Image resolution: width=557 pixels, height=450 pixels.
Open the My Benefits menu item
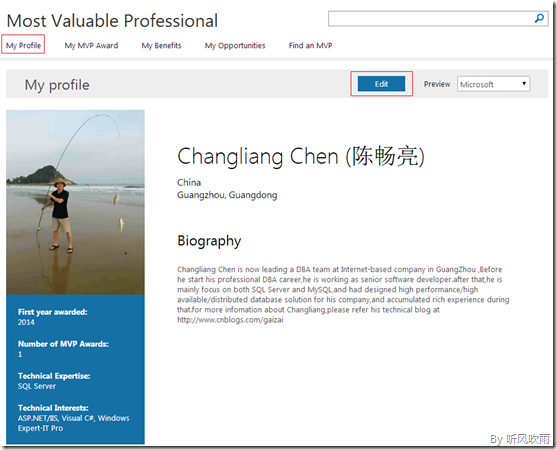point(161,45)
